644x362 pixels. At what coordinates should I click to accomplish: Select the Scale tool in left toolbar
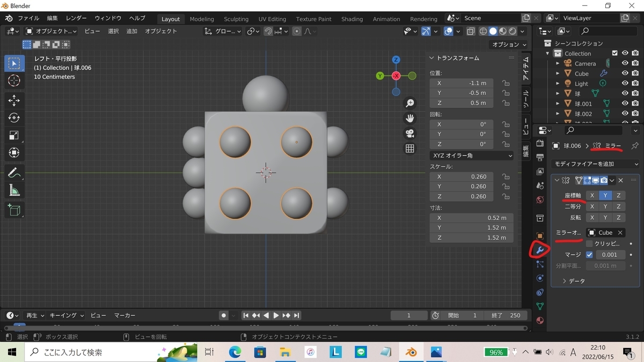coord(14,135)
